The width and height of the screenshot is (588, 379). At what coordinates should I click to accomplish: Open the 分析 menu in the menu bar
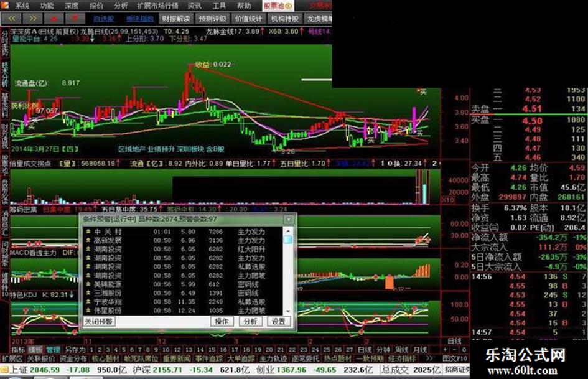pyautogui.click(x=121, y=6)
